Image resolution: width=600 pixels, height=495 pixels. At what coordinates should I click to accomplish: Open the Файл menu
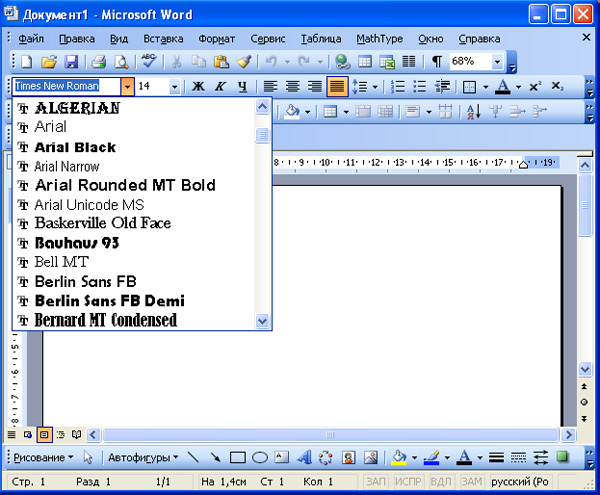click(31, 39)
